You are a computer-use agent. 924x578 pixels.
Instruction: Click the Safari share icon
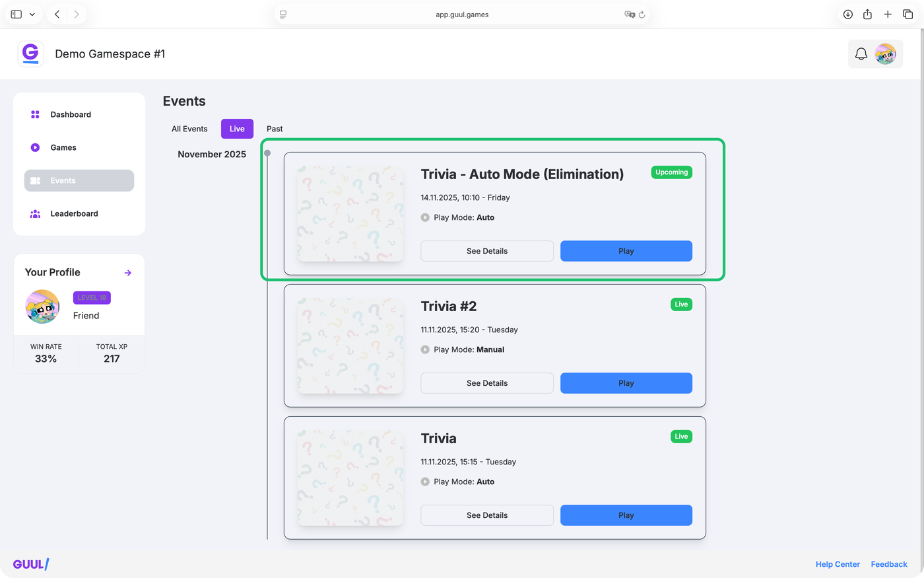click(x=868, y=15)
